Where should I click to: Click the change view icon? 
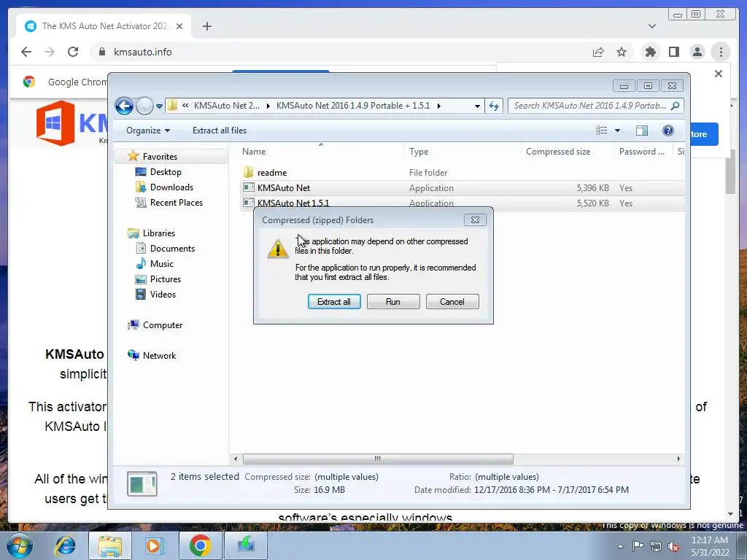tap(602, 130)
